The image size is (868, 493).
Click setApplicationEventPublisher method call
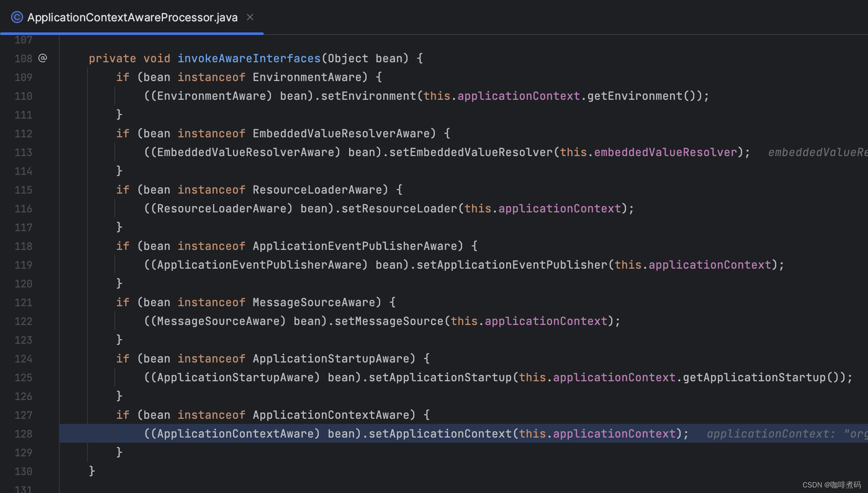click(512, 265)
